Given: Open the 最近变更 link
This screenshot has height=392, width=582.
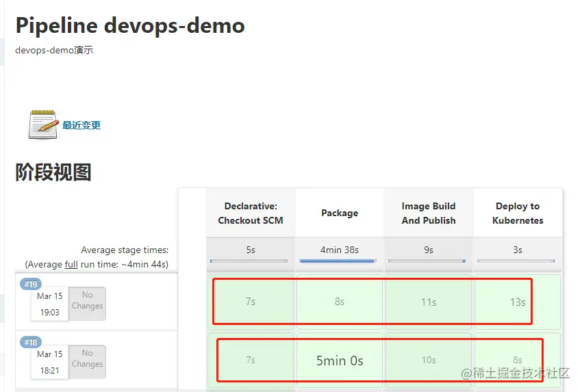Looking at the screenshot, I should pos(81,125).
